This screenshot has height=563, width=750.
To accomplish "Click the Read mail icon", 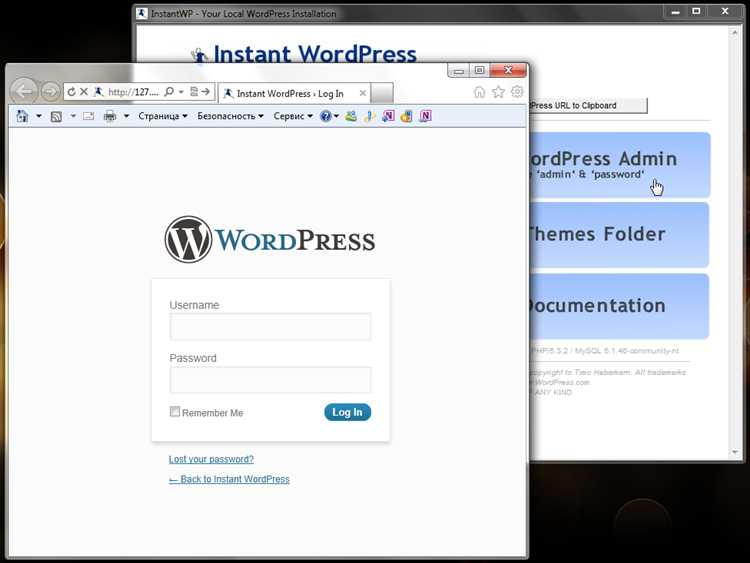I will (x=88, y=116).
